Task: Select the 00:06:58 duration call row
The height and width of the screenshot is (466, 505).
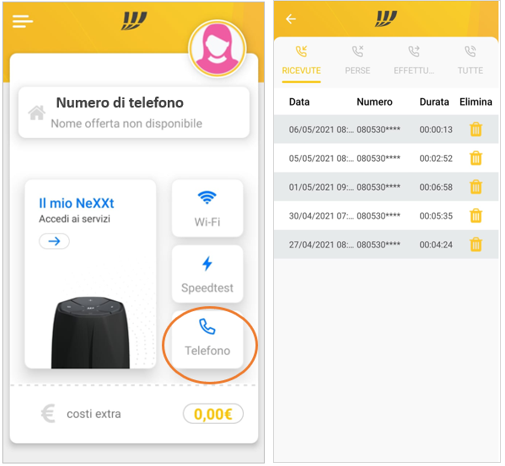Action: (x=386, y=187)
